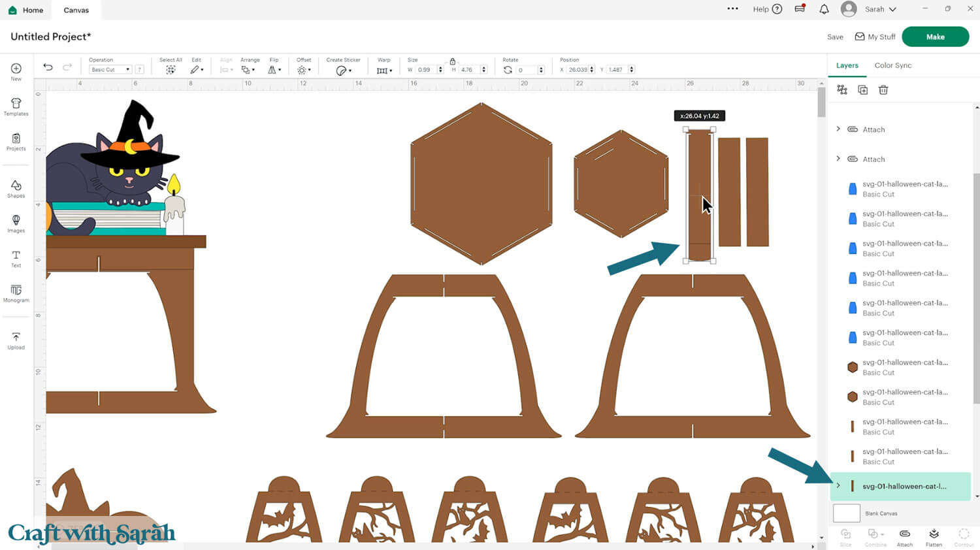Open the Sarah account dropdown

point(879,9)
